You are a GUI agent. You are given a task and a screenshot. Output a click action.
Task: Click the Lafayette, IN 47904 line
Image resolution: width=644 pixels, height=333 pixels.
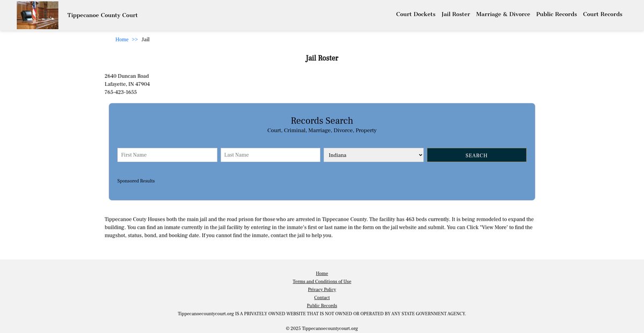(x=127, y=84)
